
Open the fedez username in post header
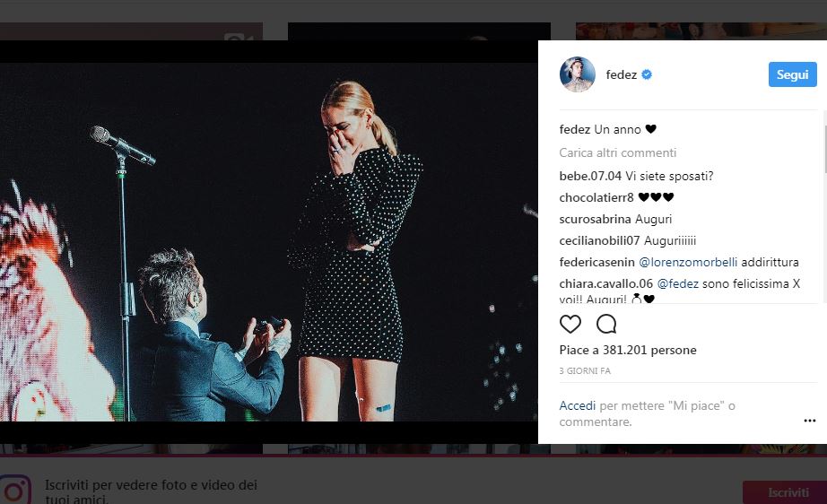[621, 75]
